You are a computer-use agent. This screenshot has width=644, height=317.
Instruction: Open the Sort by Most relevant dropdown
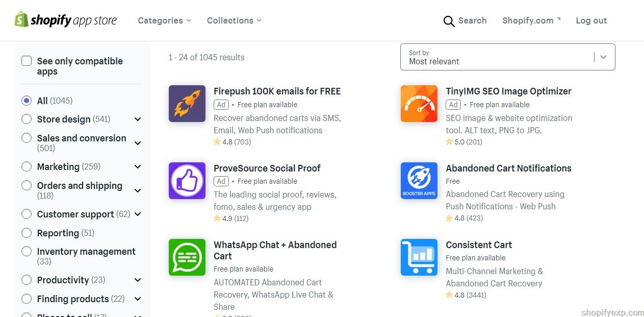click(x=507, y=57)
